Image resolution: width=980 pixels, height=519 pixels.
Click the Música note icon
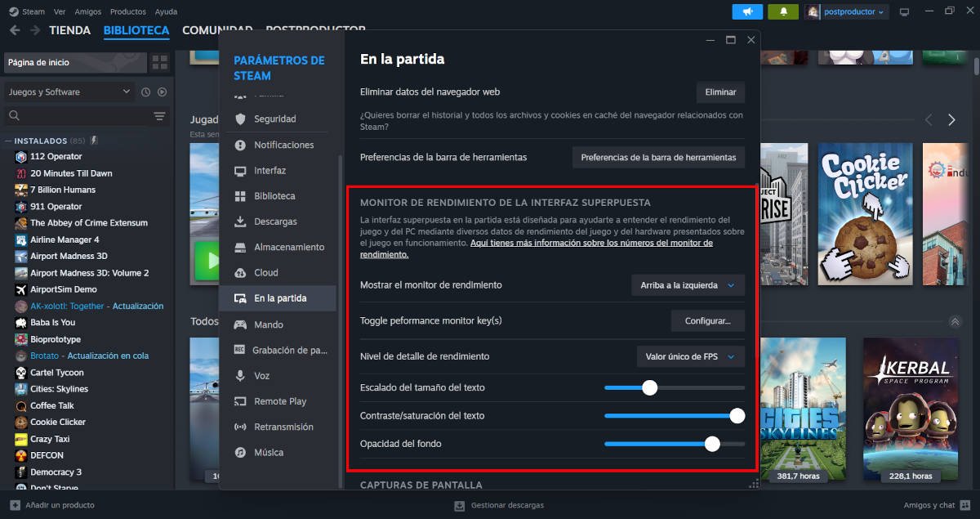(240, 452)
